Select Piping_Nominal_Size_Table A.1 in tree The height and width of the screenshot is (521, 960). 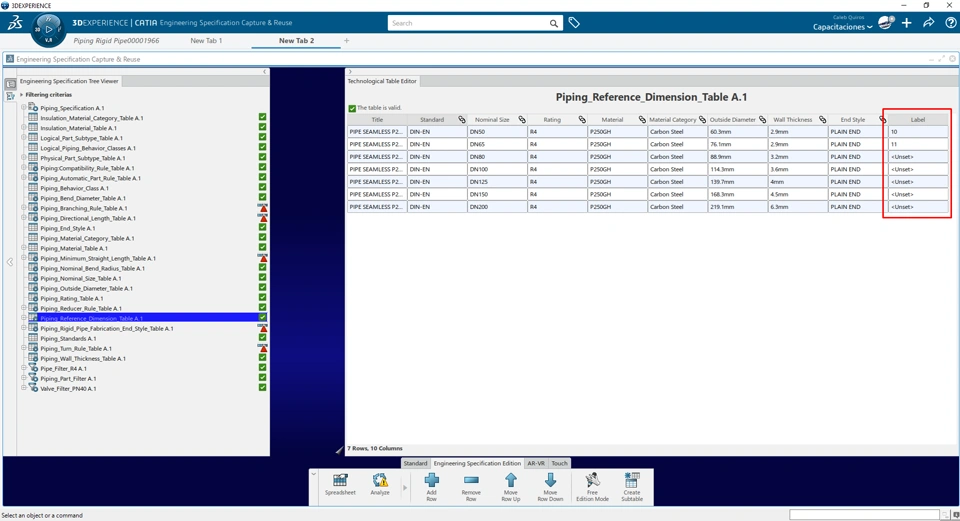point(81,279)
